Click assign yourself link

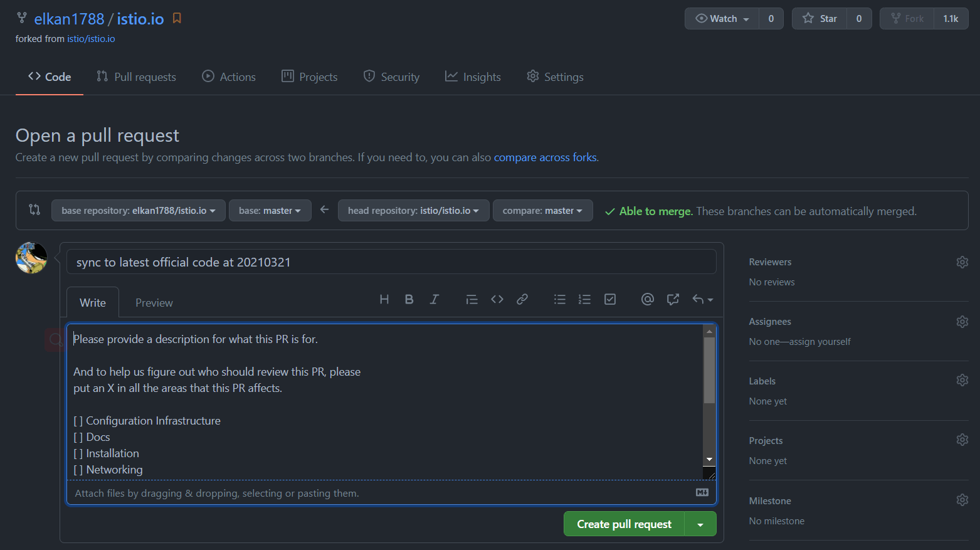pos(820,342)
